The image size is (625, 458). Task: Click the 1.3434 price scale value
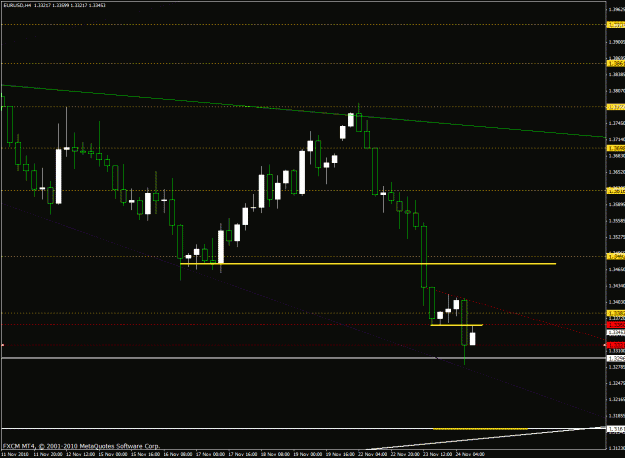pyautogui.click(x=617, y=286)
